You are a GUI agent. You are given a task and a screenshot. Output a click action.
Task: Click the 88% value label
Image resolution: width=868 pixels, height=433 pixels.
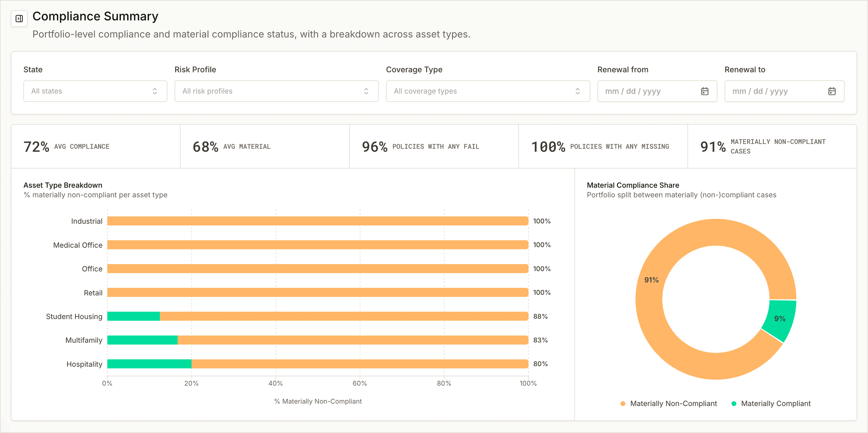540,316
